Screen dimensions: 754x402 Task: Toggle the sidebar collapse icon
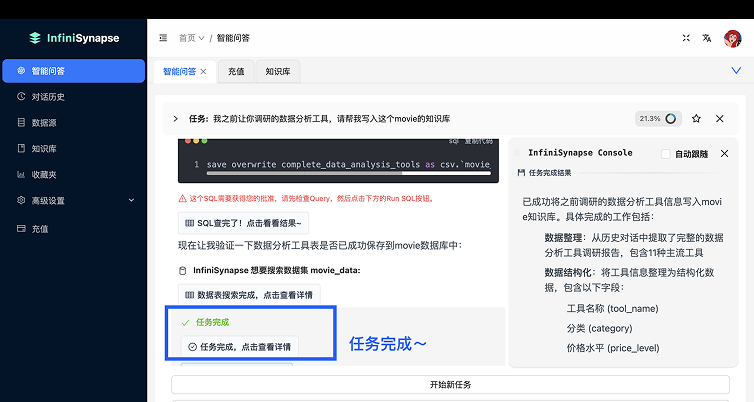163,38
